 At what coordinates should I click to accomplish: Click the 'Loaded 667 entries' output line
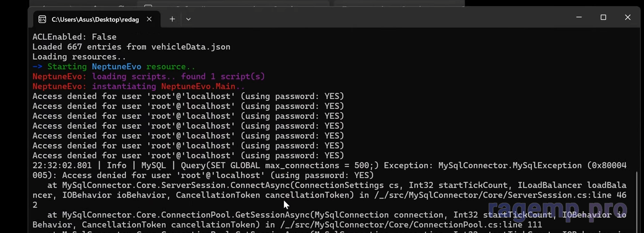click(x=131, y=47)
